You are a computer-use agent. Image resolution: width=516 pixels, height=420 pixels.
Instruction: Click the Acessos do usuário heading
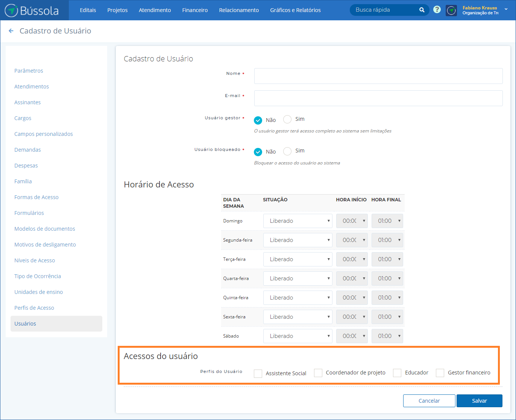[x=161, y=356]
